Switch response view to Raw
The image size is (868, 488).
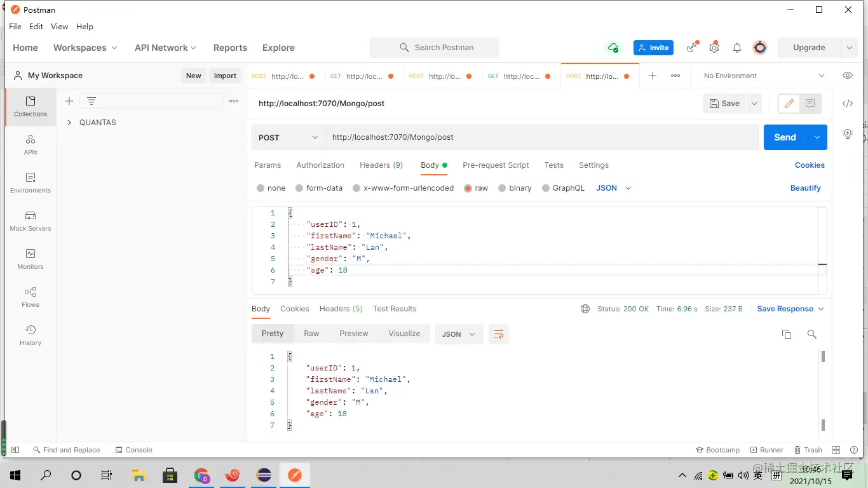311,334
